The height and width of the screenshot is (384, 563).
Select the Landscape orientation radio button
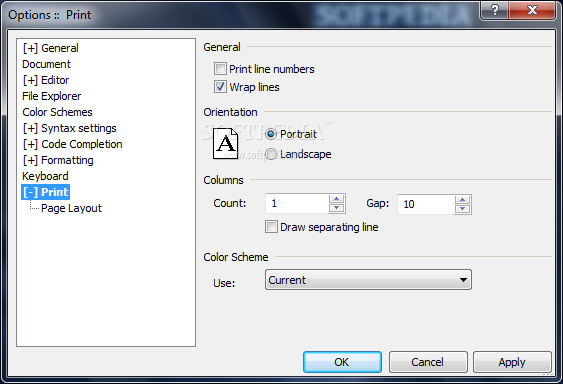click(x=271, y=154)
